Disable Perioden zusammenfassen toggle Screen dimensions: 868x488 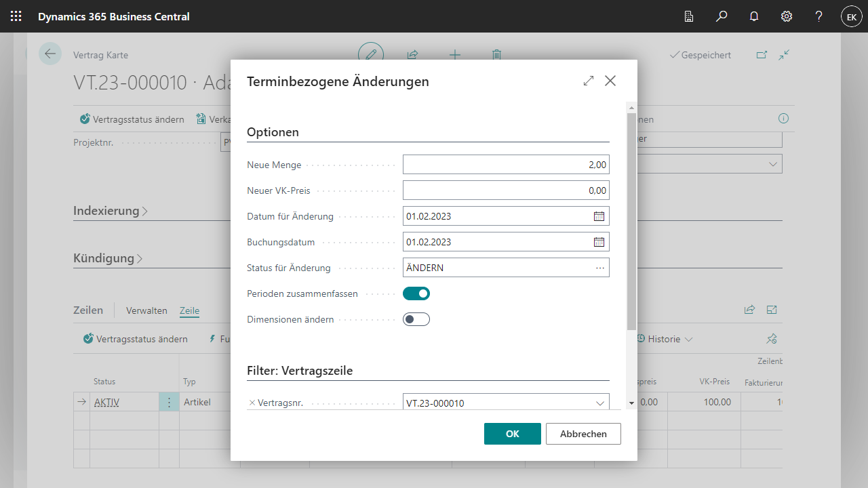point(416,293)
